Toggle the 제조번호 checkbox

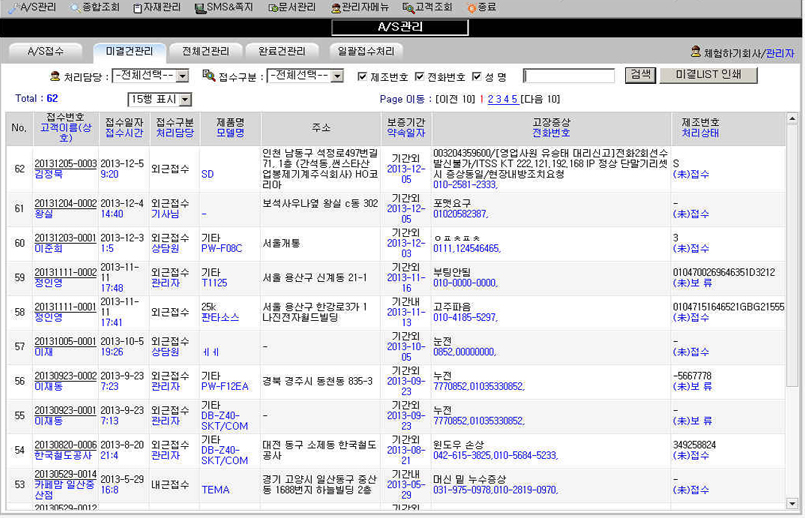pyautogui.click(x=363, y=76)
